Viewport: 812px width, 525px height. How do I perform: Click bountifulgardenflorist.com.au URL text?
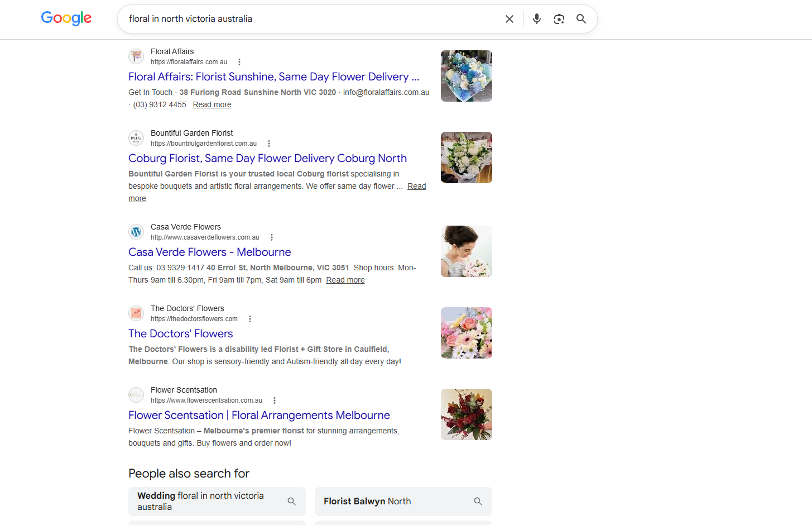click(204, 144)
